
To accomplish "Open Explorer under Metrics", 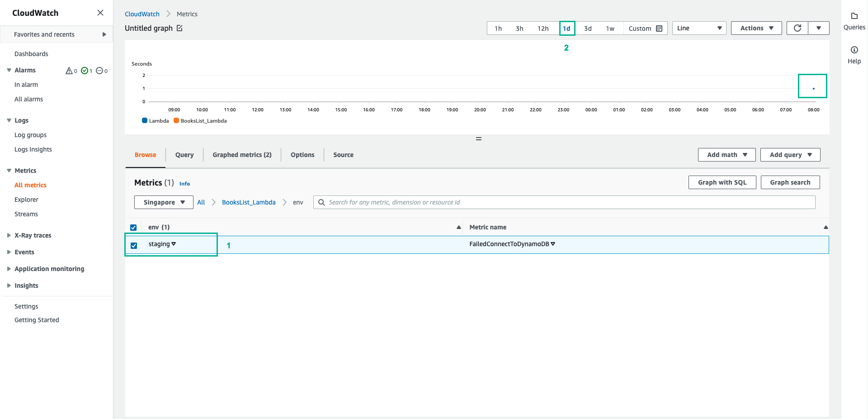I will pyautogui.click(x=26, y=200).
